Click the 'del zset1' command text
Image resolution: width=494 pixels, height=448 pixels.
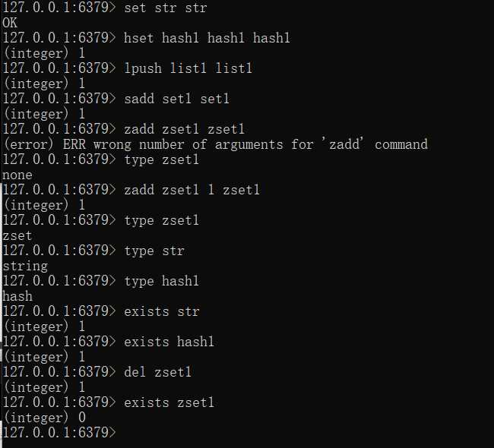point(157,372)
